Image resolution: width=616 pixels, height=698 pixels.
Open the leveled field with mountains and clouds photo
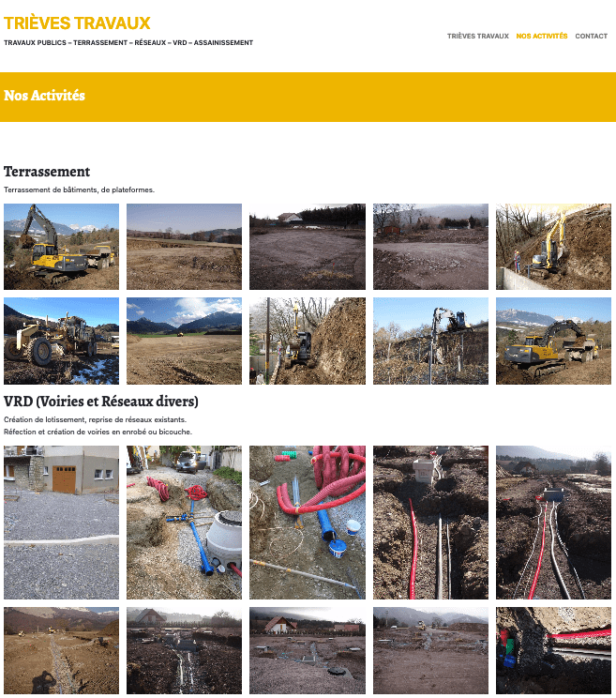184,341
